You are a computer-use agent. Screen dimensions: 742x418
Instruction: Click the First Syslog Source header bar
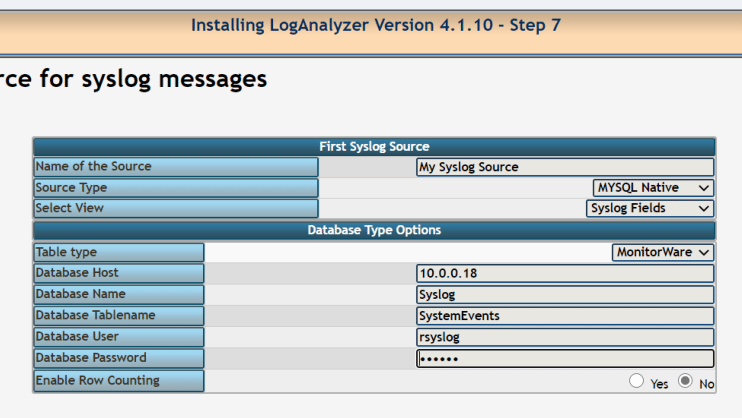tap(374, 147)
